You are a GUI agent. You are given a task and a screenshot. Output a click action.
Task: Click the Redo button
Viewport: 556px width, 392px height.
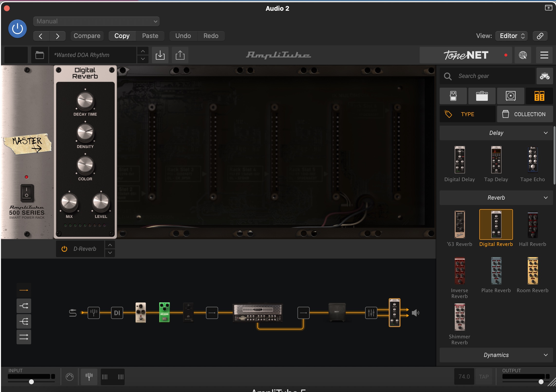click(211, 36)
